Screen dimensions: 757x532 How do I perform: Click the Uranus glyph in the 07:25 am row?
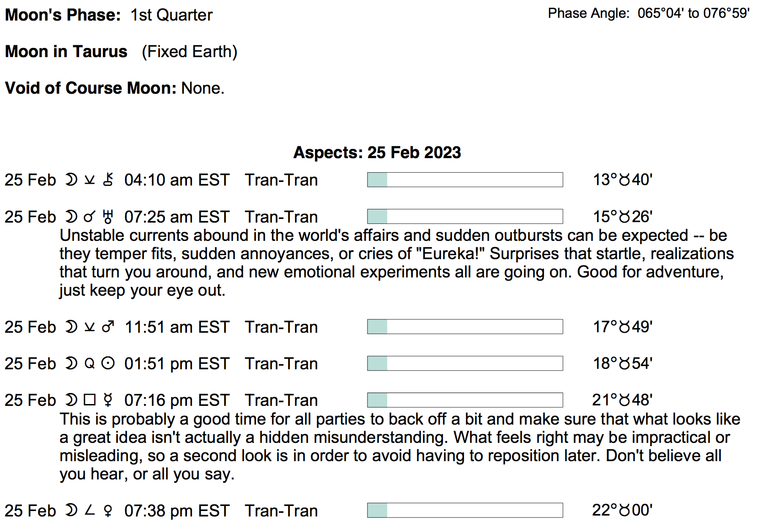108,217
